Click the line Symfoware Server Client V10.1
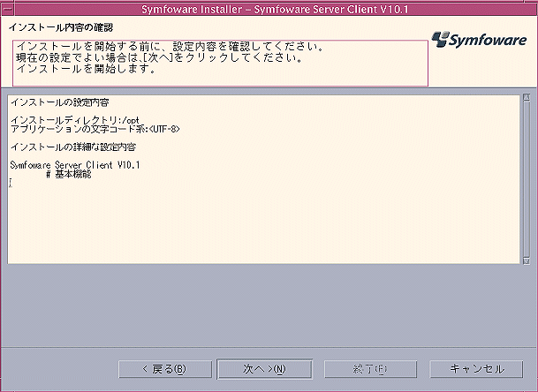The image size is (538, 392). click(75, 165)
